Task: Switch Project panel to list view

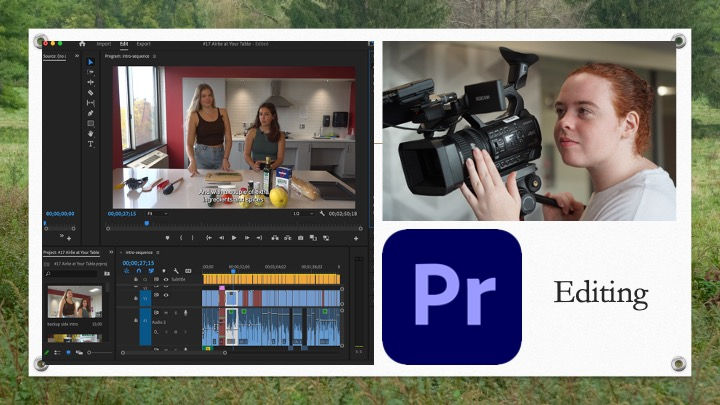Action: [57, 353]
